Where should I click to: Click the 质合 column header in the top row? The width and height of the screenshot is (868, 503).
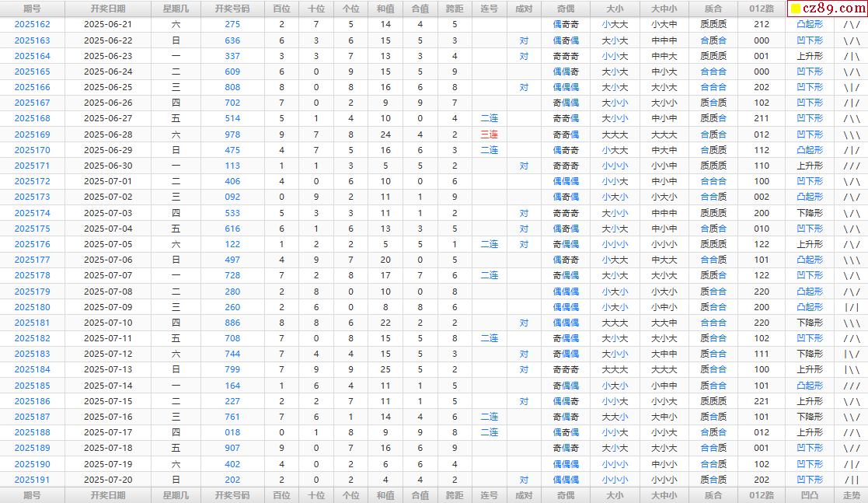click(x=713, y=9)
